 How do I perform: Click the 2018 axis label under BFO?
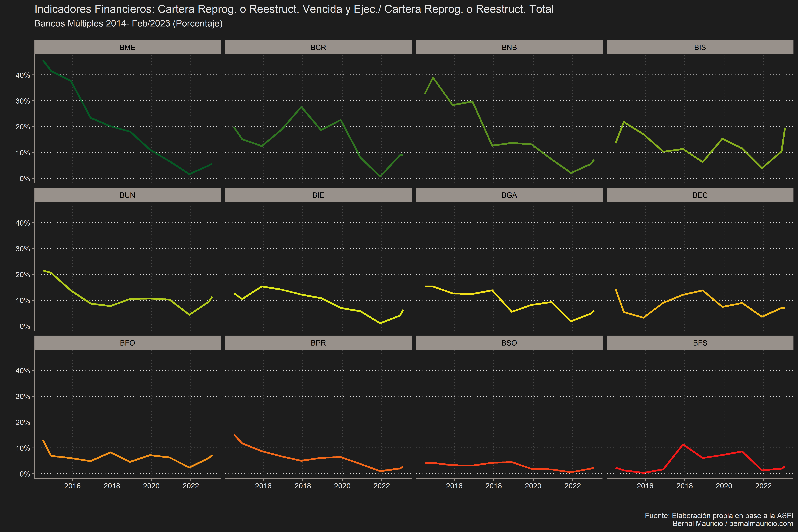112,486
